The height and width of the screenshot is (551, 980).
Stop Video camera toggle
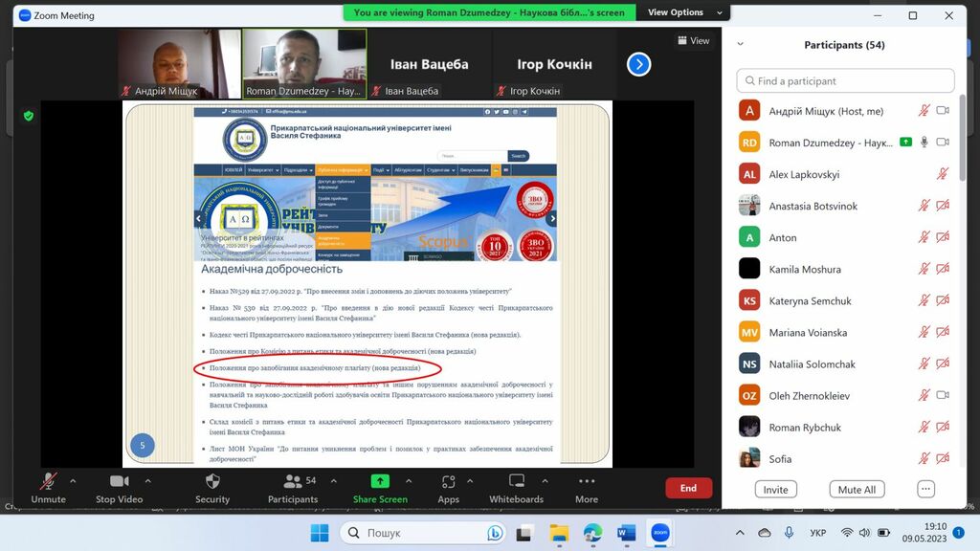pyautogui.click(x=119, y=481)
